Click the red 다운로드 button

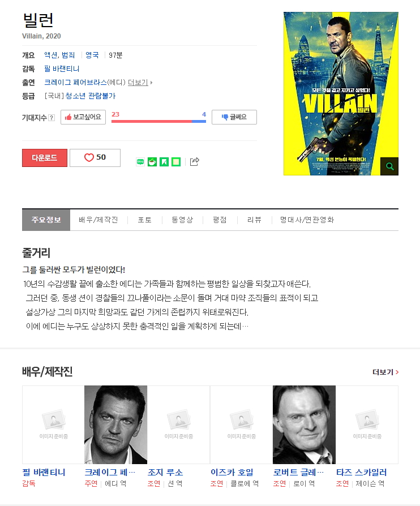point(45,158)
